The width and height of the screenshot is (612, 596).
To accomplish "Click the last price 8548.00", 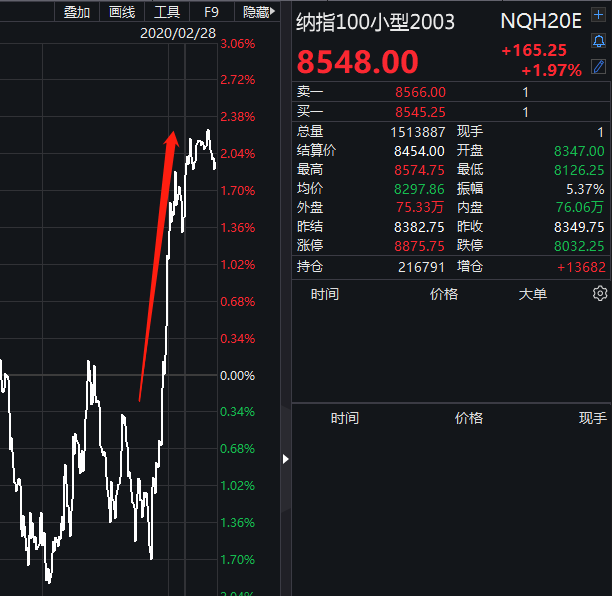I will point(358,62).
